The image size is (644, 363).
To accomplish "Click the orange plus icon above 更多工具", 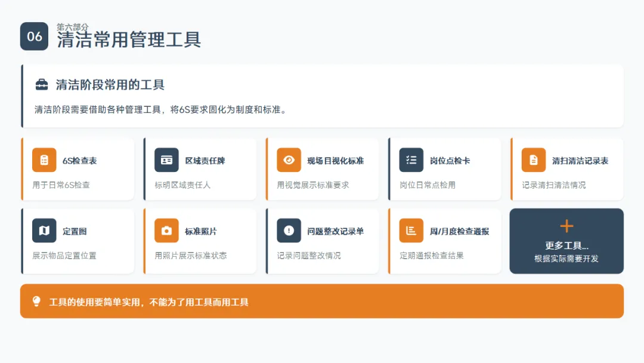I will [x=566, y=226].
